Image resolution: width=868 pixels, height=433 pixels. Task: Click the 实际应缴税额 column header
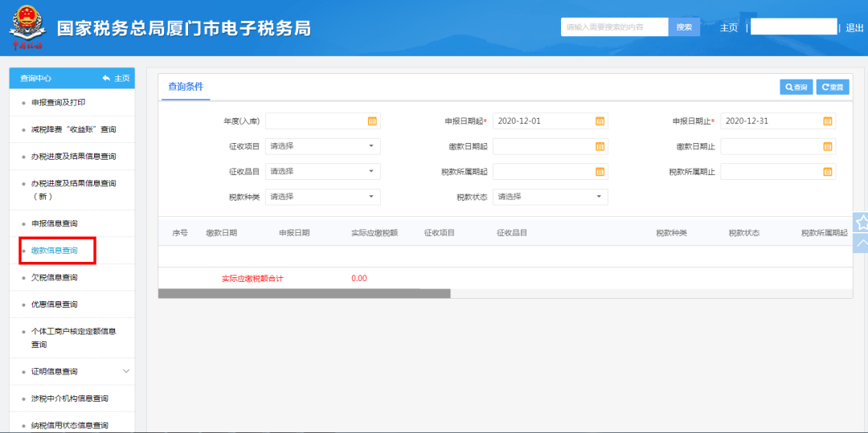pos(375,233)
